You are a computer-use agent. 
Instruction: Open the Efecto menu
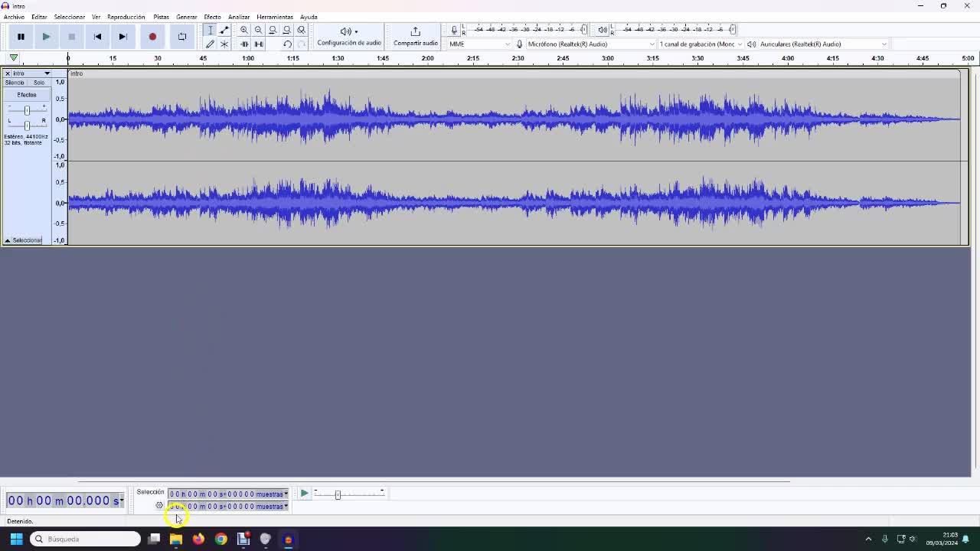click(212, 17)
